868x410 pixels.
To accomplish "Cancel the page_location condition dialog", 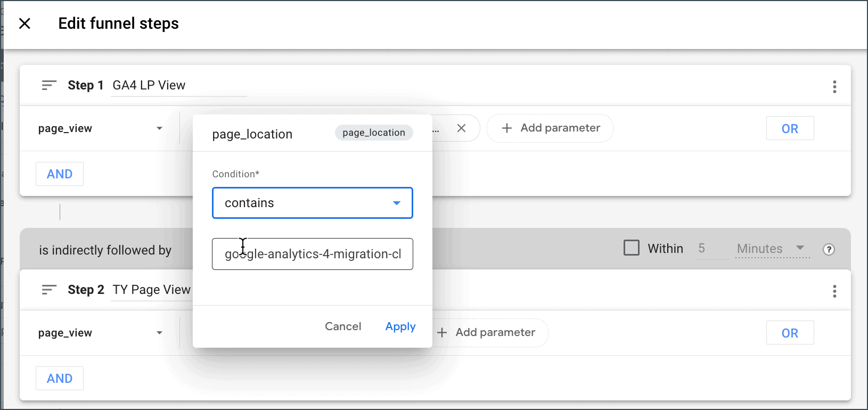I will [343, 326].
